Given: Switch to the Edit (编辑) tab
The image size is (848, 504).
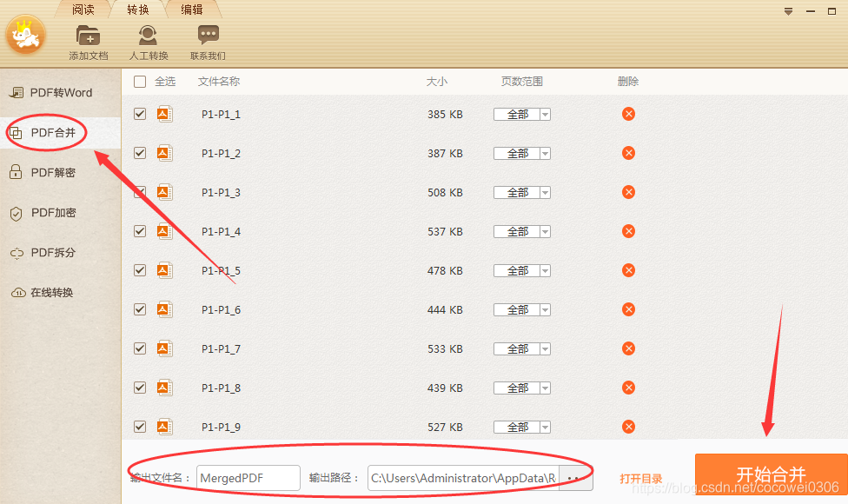Looking at the screenshot, I should click(192, 10).
